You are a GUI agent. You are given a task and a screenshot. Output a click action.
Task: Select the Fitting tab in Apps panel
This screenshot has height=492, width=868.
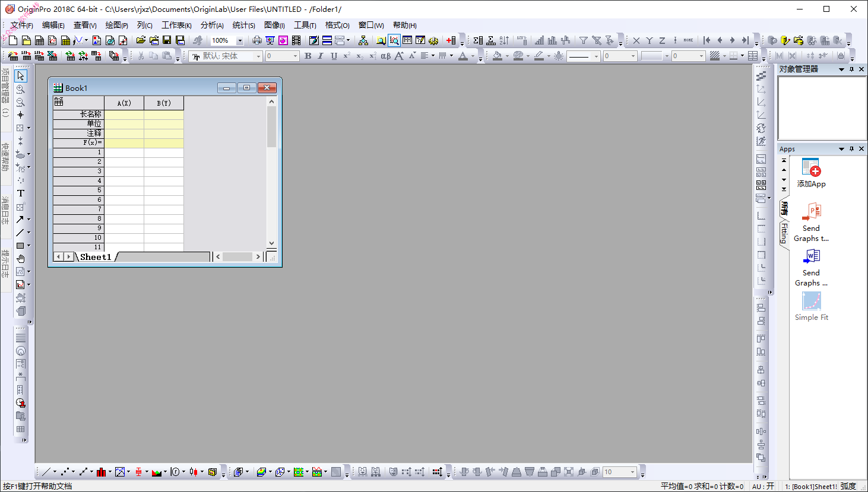click(784, 233)
